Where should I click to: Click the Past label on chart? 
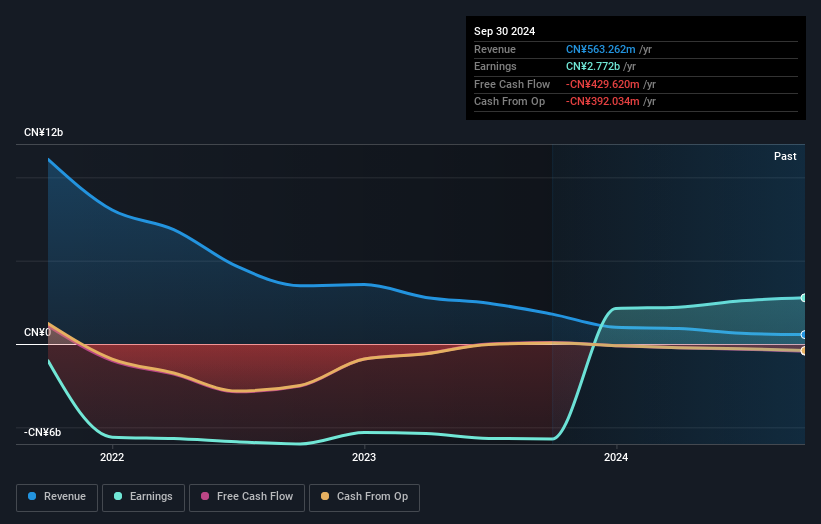tap(785, 156)
